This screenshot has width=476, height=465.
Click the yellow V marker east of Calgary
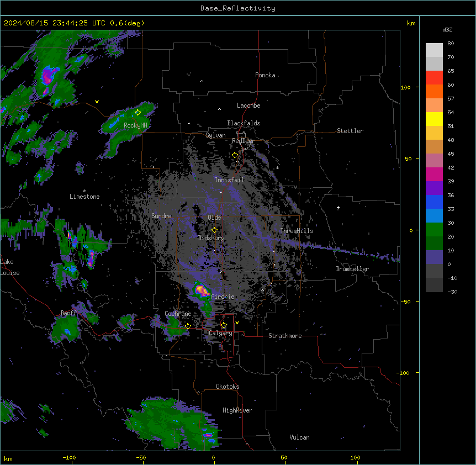pyautogui.click(x=237, y=323)
